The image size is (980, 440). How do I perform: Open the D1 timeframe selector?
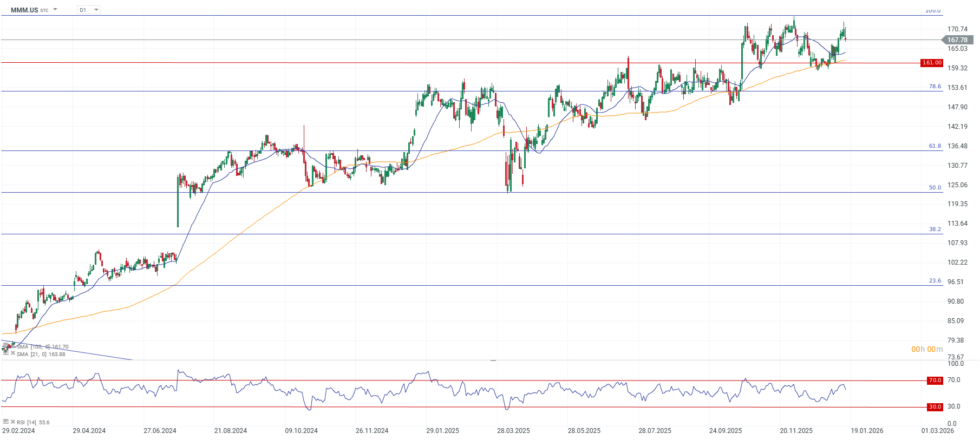89,10
